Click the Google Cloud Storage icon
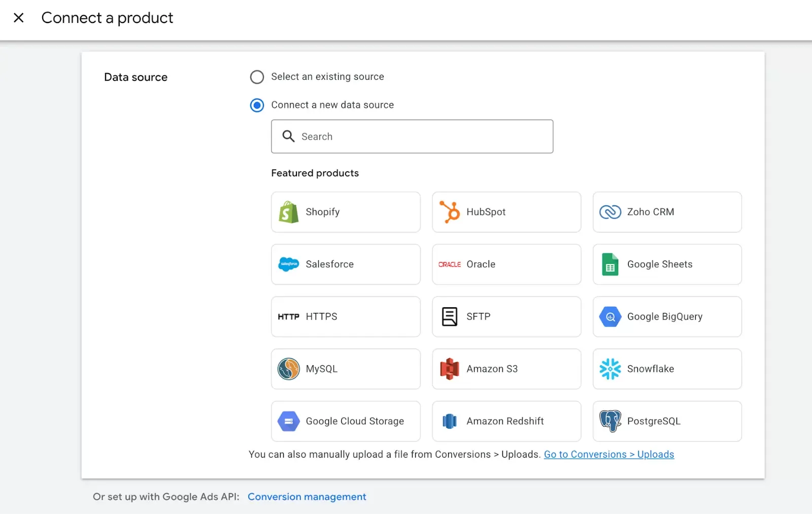The height and width of the screenshot is (514, 812). click(288, 421)
